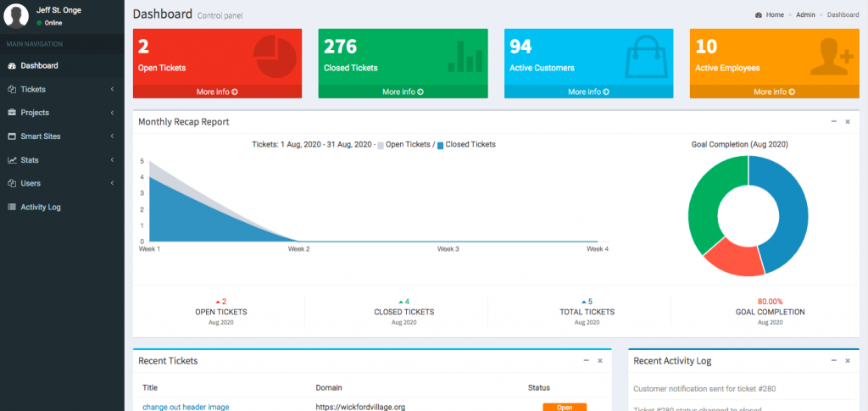The image size is (868, 411).
Task: Open the Tickets menu item
Action: pos(62,89)
